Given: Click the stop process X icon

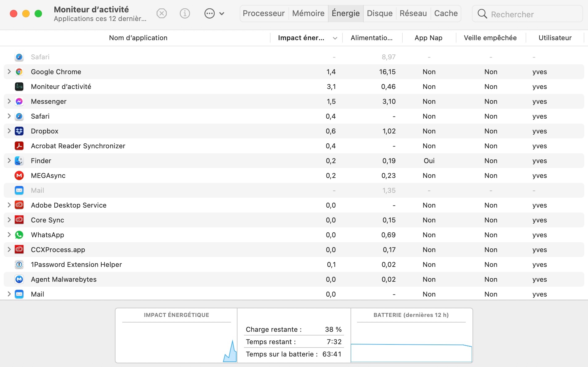Looking at the screenshot, I should click(162, 14).
